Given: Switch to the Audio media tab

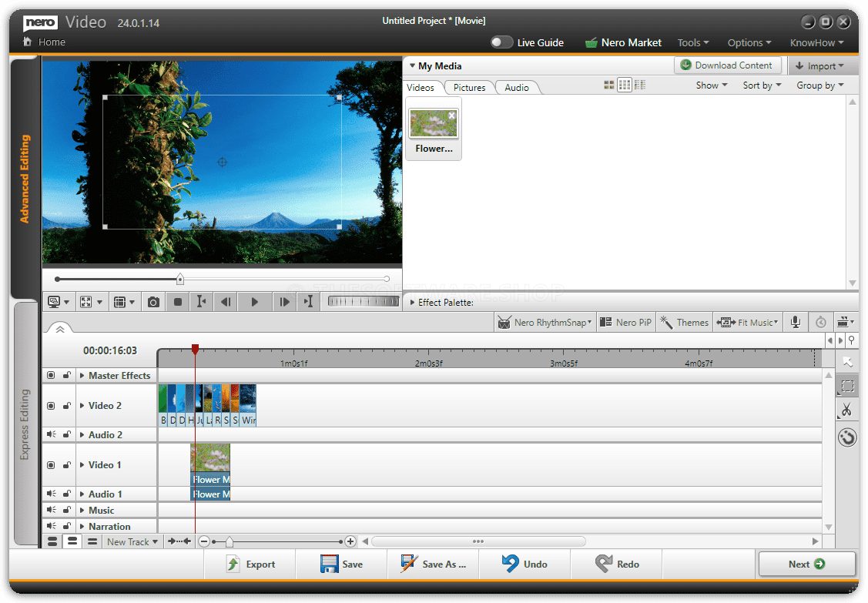Looking at the screenshot, I should [x=517, y=88].
